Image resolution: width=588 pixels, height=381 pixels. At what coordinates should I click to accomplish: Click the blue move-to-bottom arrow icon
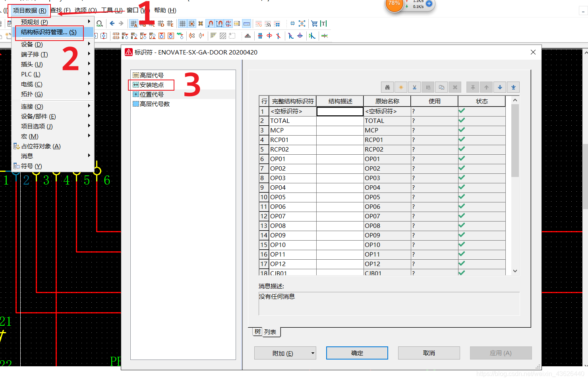513,87
